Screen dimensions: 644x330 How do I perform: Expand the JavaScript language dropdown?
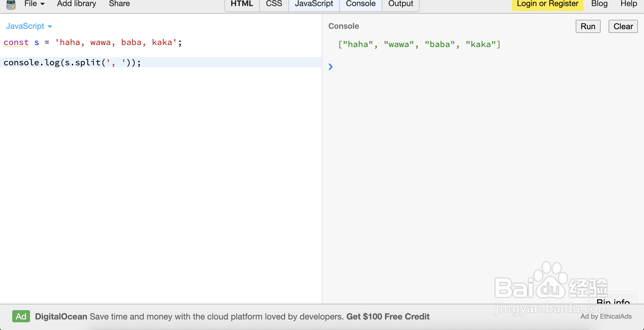coord(29,26)
